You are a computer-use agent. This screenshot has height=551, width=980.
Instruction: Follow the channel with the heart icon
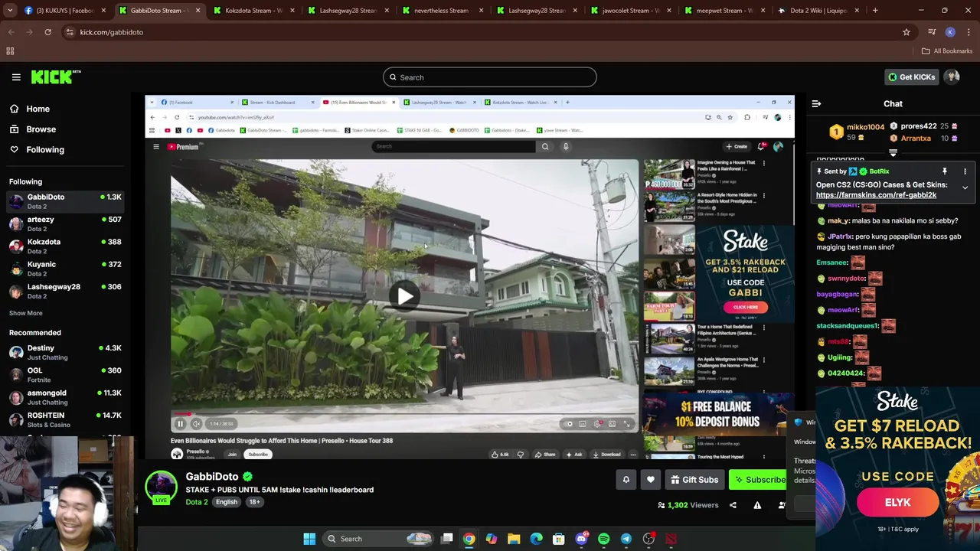[650, 480]
